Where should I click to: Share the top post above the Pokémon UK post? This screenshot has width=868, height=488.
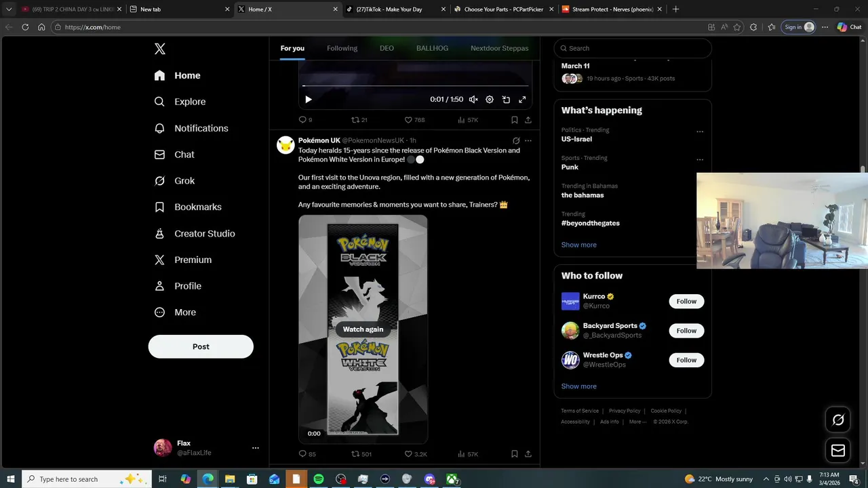528,120
